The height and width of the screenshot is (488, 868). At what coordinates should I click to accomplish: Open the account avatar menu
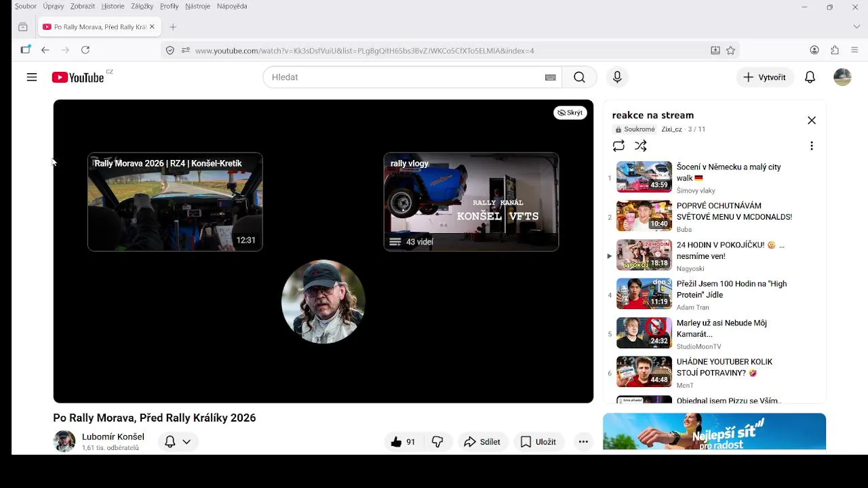point(842,77)
